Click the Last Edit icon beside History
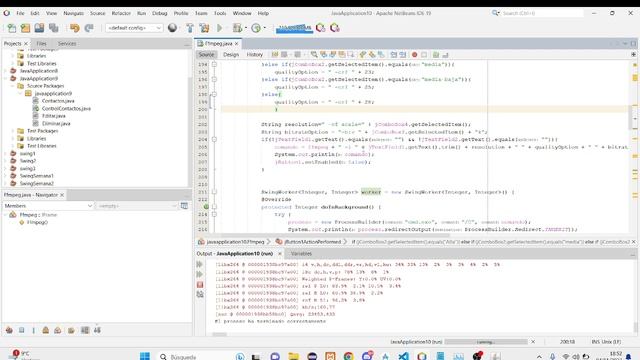This screenshot has width=640, height=360. coord(275,55)
